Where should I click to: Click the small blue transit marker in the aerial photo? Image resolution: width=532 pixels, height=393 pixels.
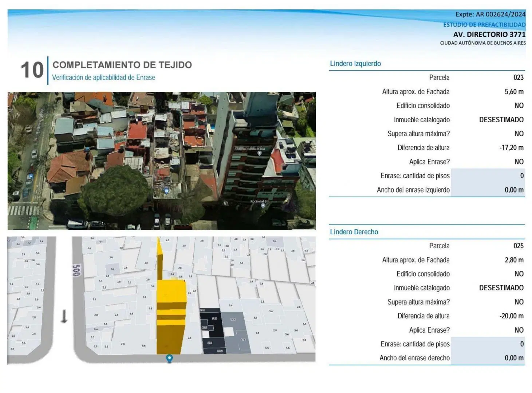31,176
